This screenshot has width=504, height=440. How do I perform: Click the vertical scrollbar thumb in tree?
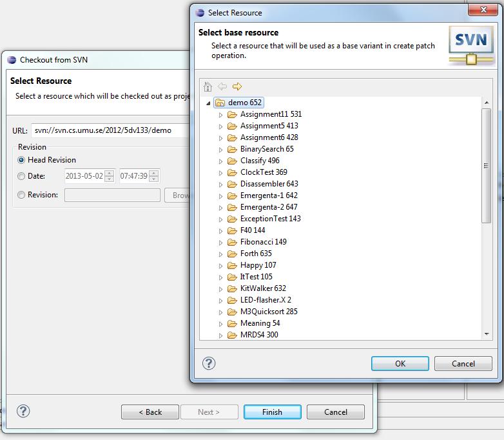[x=487, y=166]
